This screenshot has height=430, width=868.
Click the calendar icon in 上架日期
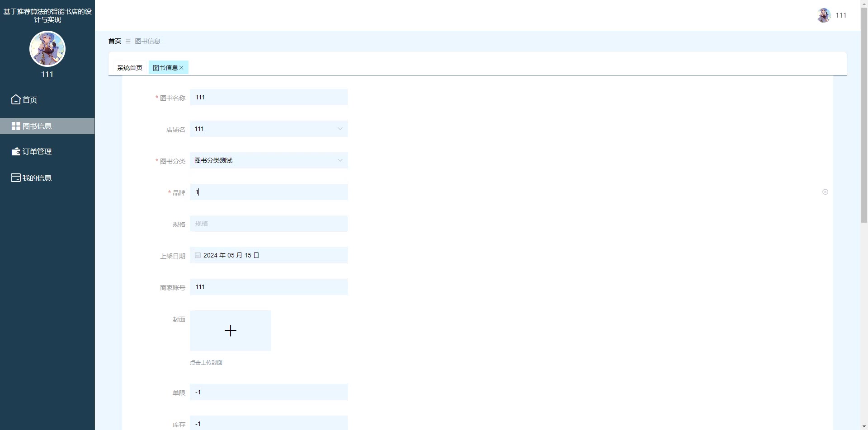tap(198, 255)
